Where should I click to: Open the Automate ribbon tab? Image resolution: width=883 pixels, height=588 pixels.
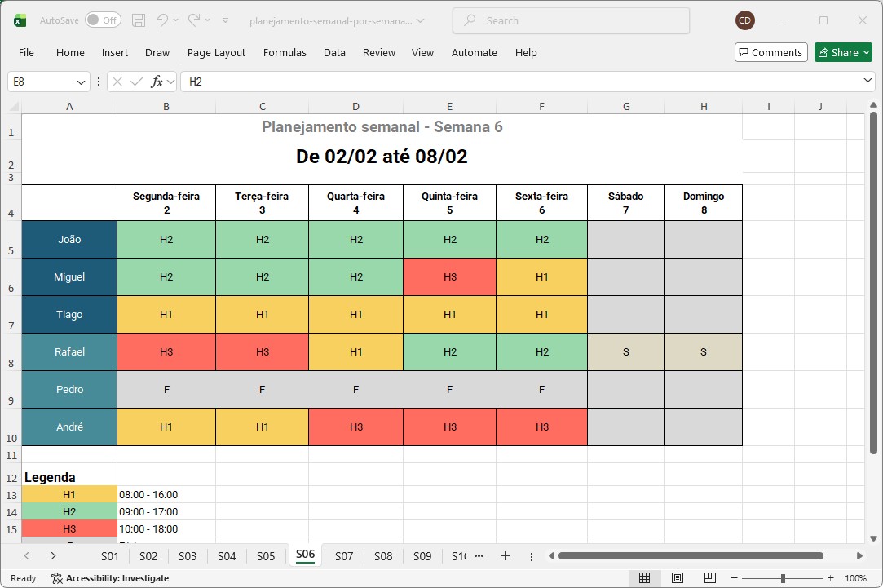tap(475, 52)
